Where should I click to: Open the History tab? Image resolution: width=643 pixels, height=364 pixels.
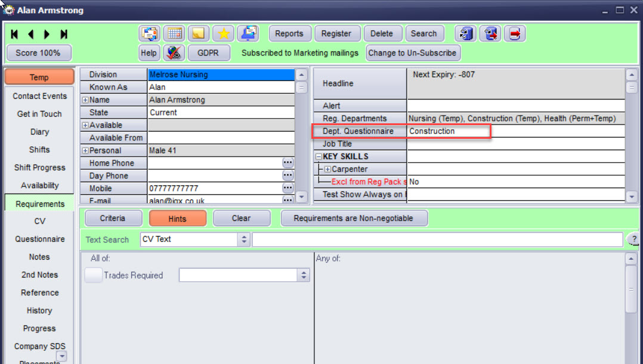39,310
